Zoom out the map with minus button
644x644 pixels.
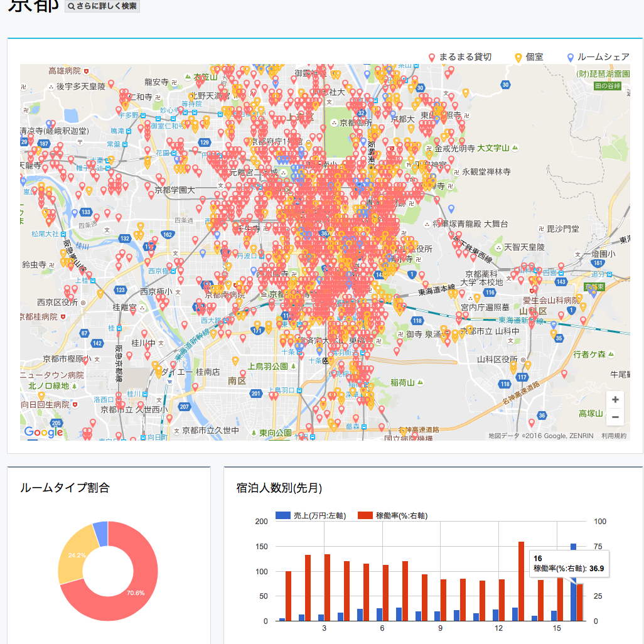click(x=615, y=417)
